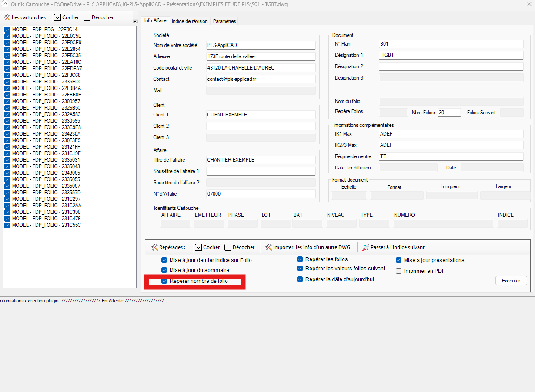Select MODEL - FDP_FOLIO - 231C55C list entry

46,225
